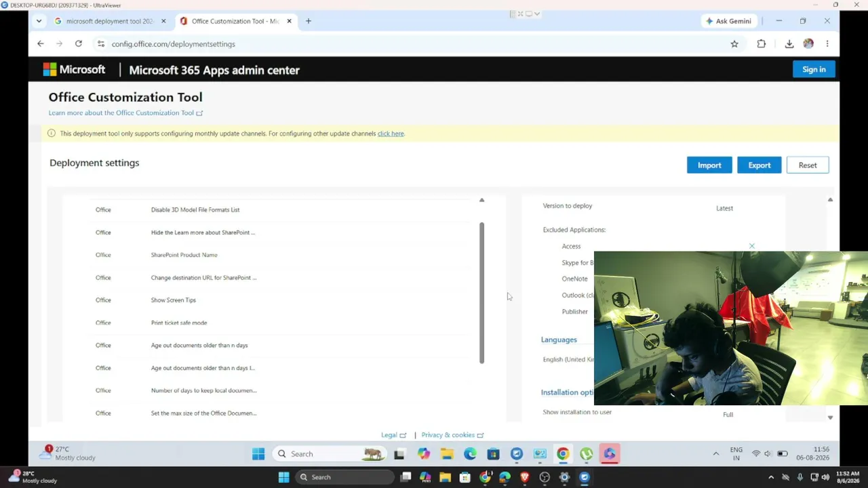Open the Chrome three-dot menu
Viewport: 868px width, 488px height.
[827, 44]
